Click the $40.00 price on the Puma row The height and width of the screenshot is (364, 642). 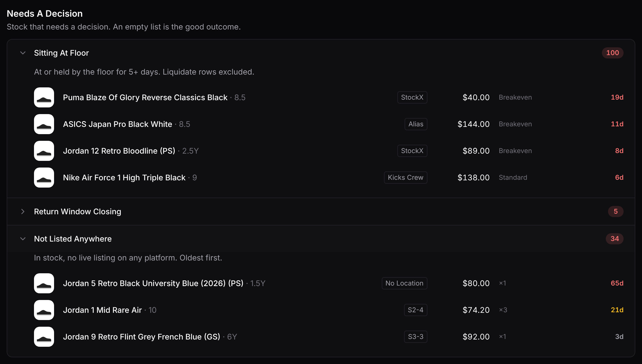click(476, 97)
